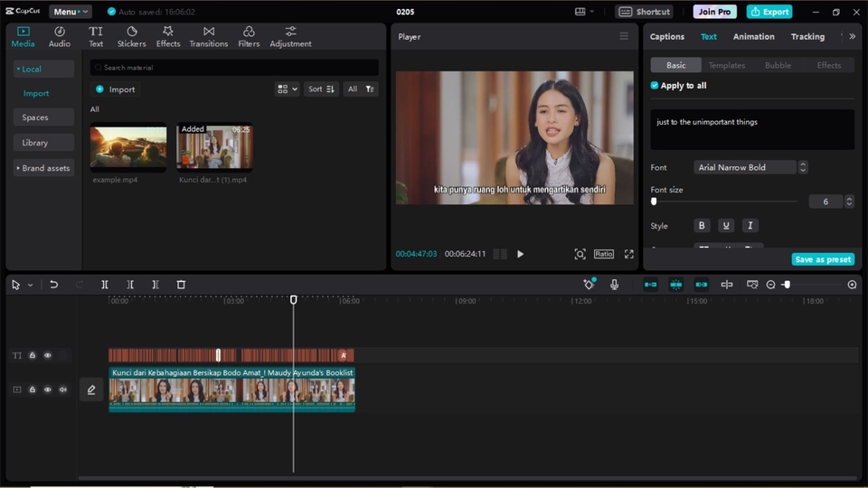
Task: Open the Library section
Action: (x=43, y=143)
